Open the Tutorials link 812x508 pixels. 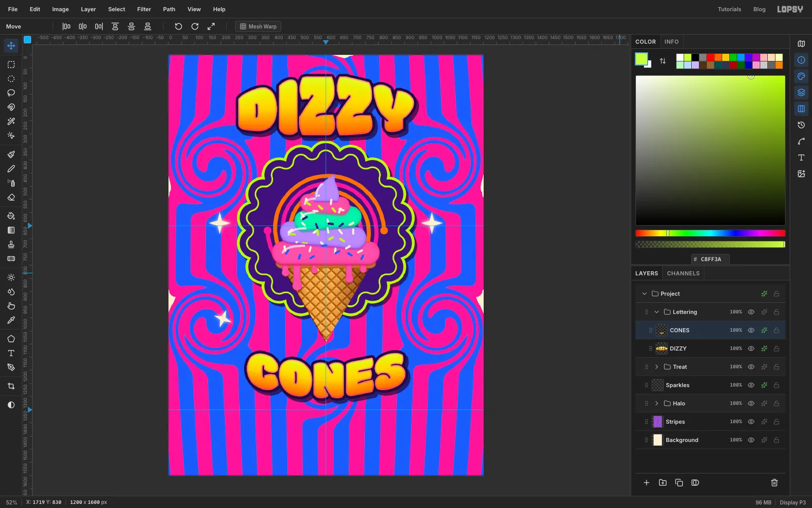click(729, 9)
